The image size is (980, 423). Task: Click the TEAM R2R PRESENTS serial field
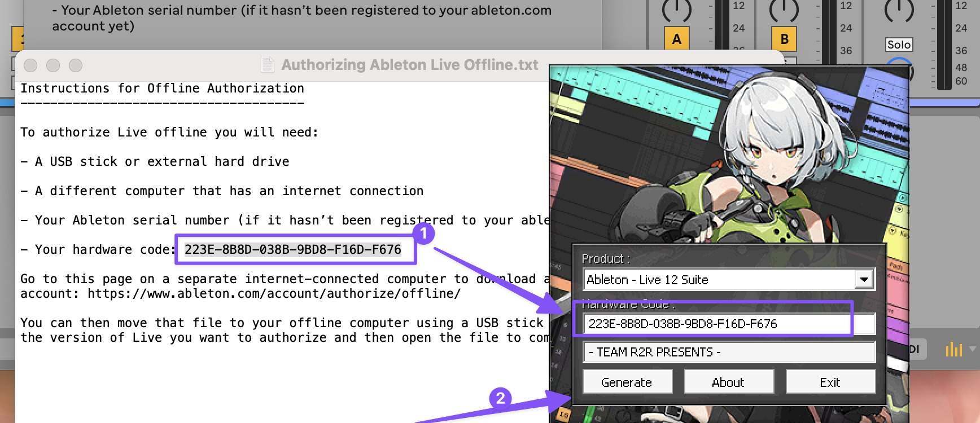(x=728, y=352)
